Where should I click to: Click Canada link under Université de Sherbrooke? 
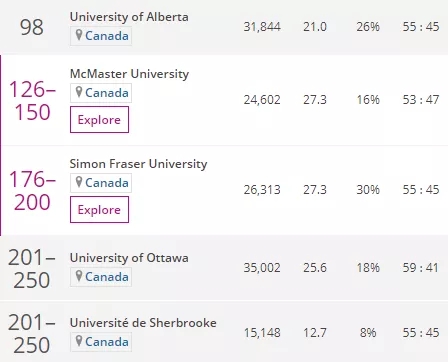click(x=107, y=342)
